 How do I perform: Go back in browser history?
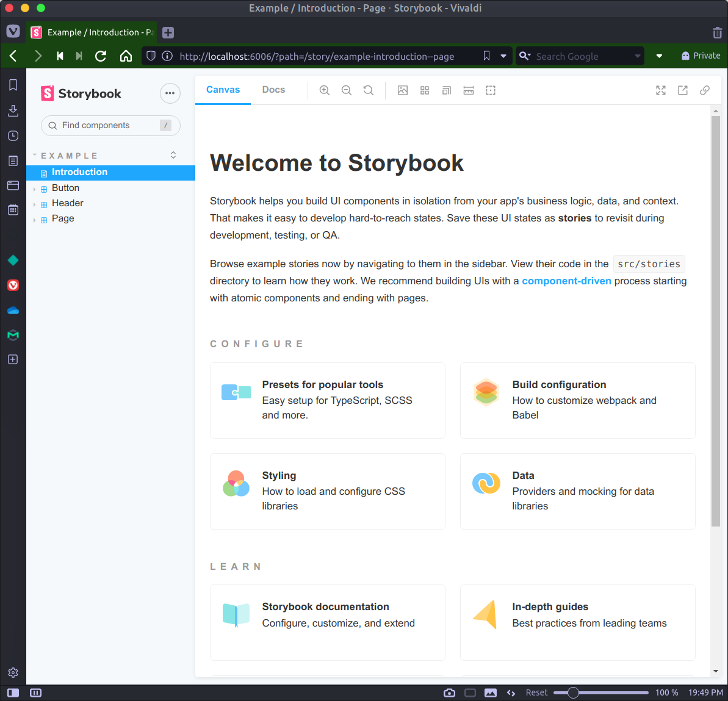coord(13,56)
